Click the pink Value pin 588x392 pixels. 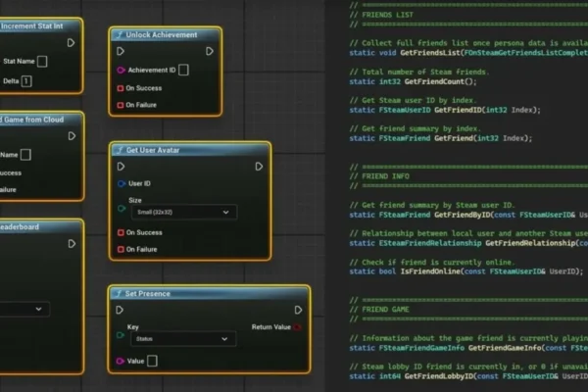[120, 362]
